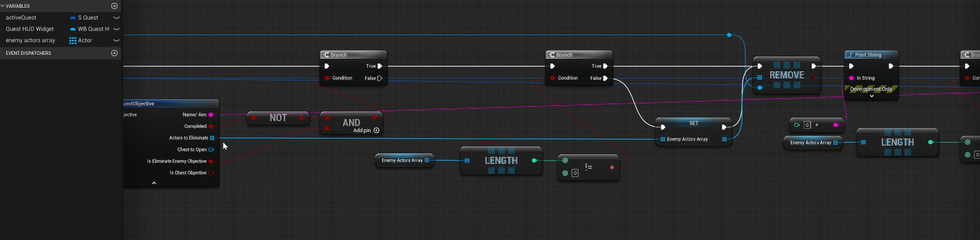Click In String pin on Print String
Image resolution: width=980 pixels, height=240 pixels.
click(852, 78)
